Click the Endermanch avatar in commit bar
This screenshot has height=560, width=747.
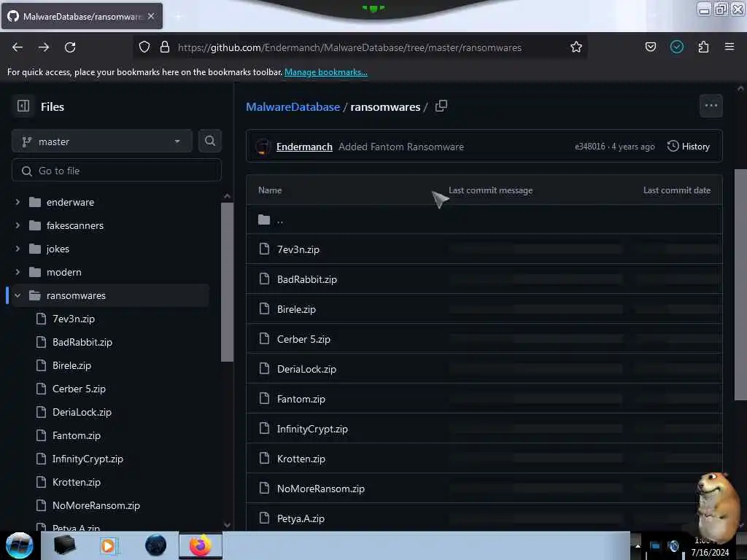click(263, 146)
